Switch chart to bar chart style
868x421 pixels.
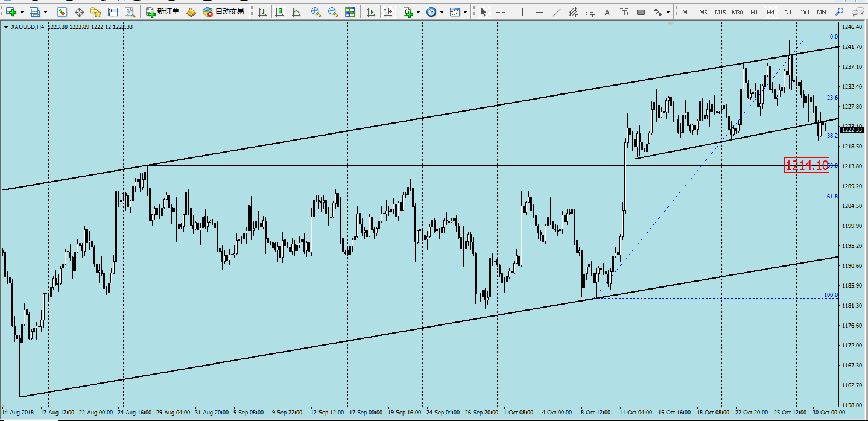coord(262,11)
